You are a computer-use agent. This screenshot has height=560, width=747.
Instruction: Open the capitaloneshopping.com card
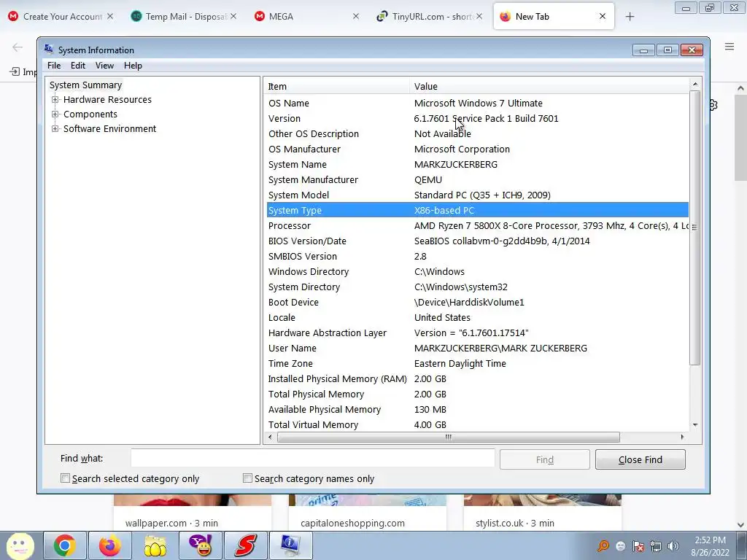point(368,513)
